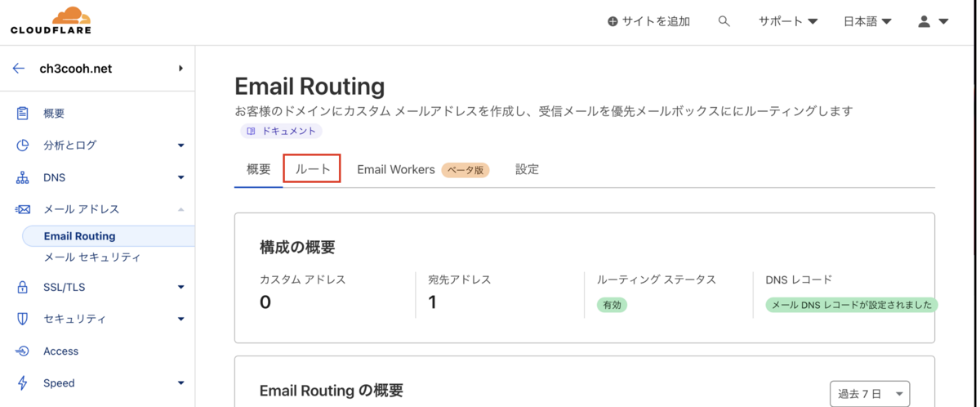
Task: Click the Cloudflare logo
Action: (51, 20)
